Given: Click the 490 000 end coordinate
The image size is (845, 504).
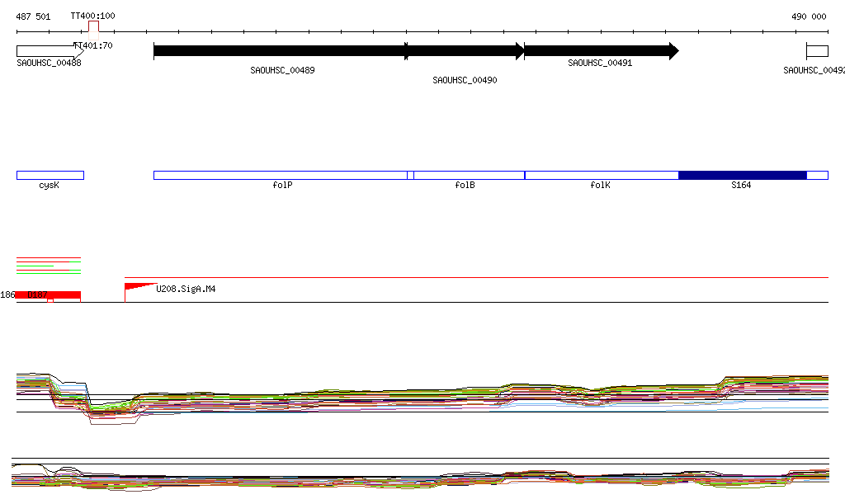Looking at the screenshot, I should [809, 16].
